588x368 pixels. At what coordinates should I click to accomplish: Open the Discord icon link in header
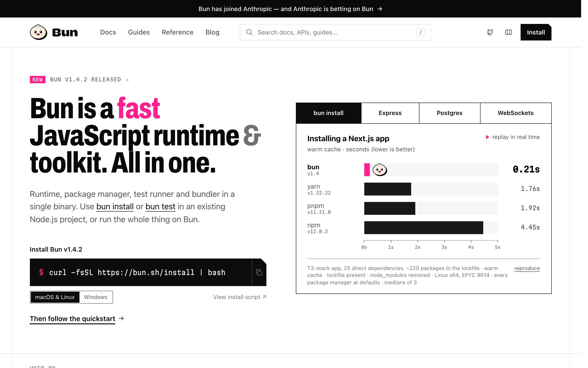[x=508, y=32]
